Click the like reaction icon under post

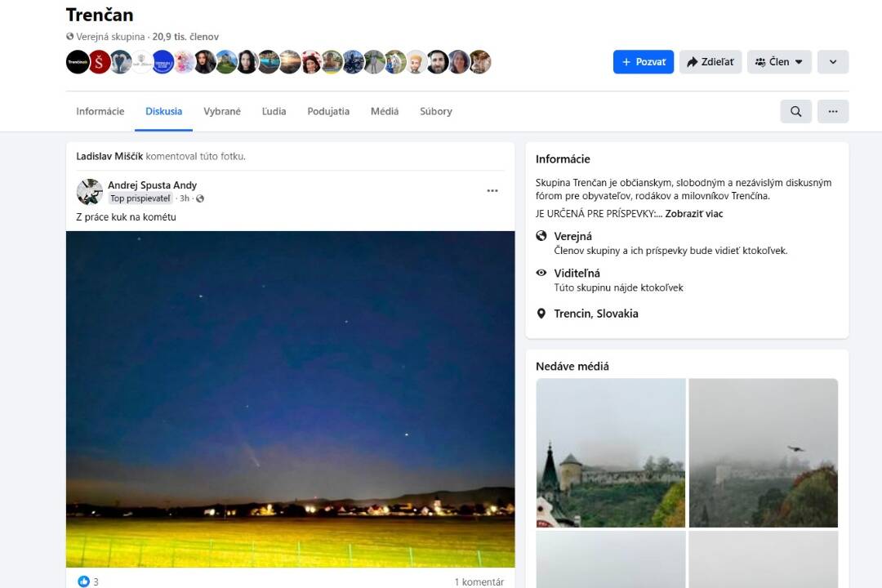click(x=83, y=581)
